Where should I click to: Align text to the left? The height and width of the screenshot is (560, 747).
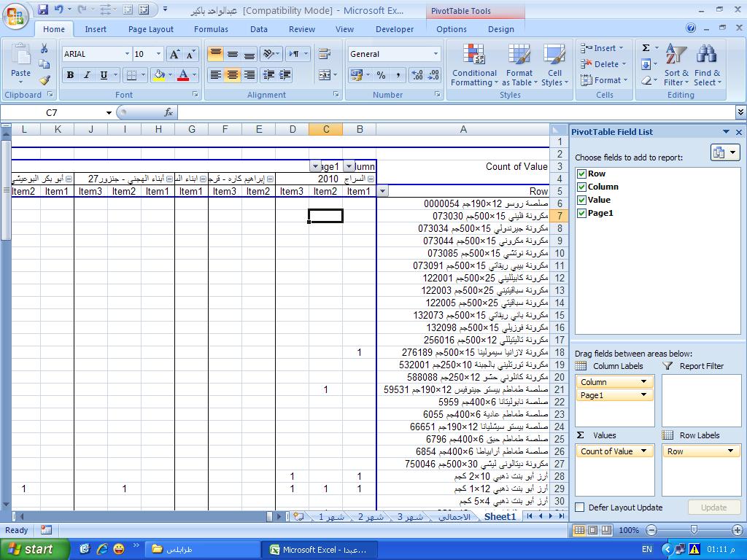216,75
